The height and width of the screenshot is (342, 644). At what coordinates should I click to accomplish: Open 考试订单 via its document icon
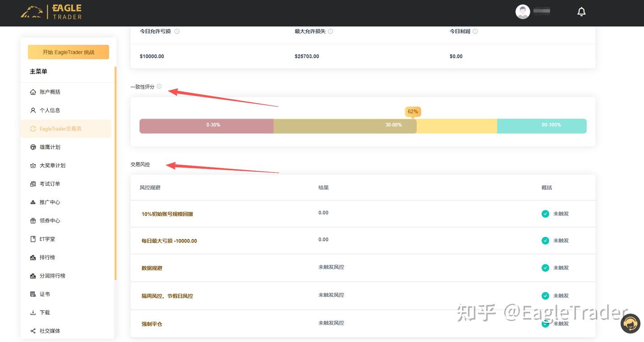[34, 184]
